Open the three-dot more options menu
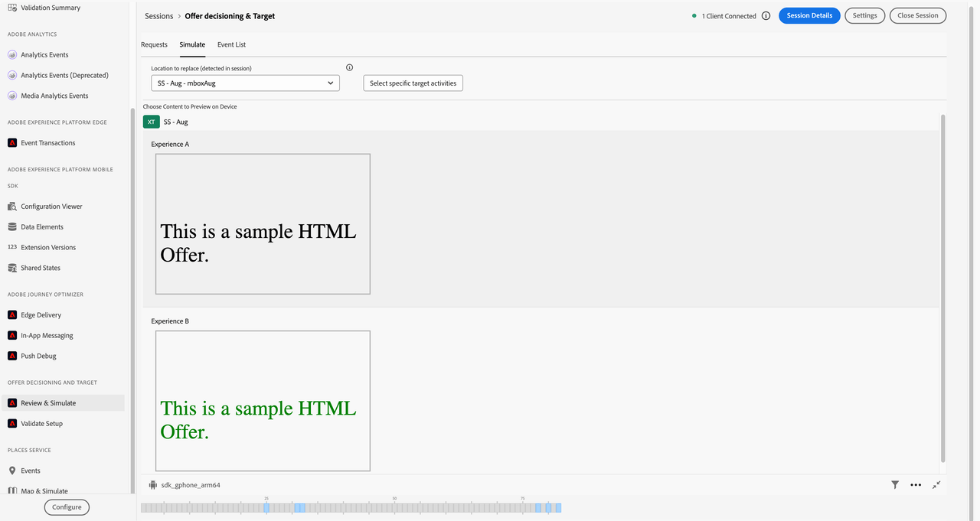This screenshot has width=980, height=521. [916, 485]
